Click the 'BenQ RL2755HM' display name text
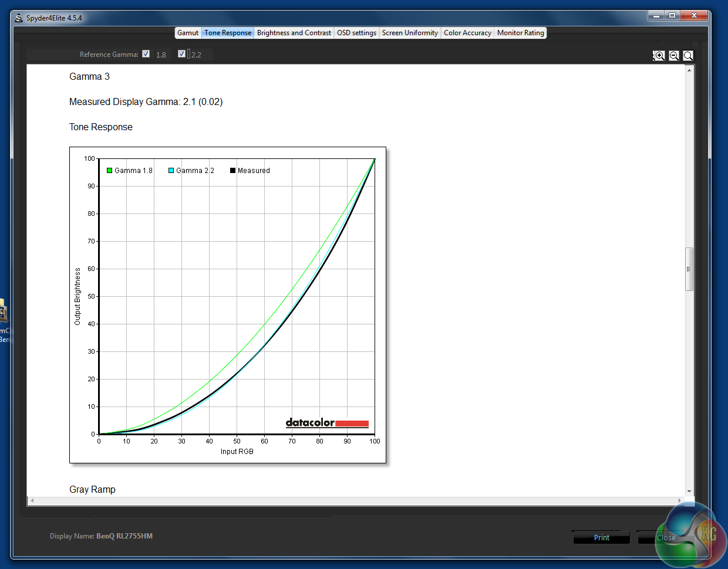The image size is (728, 569). [x=124, y=536]
